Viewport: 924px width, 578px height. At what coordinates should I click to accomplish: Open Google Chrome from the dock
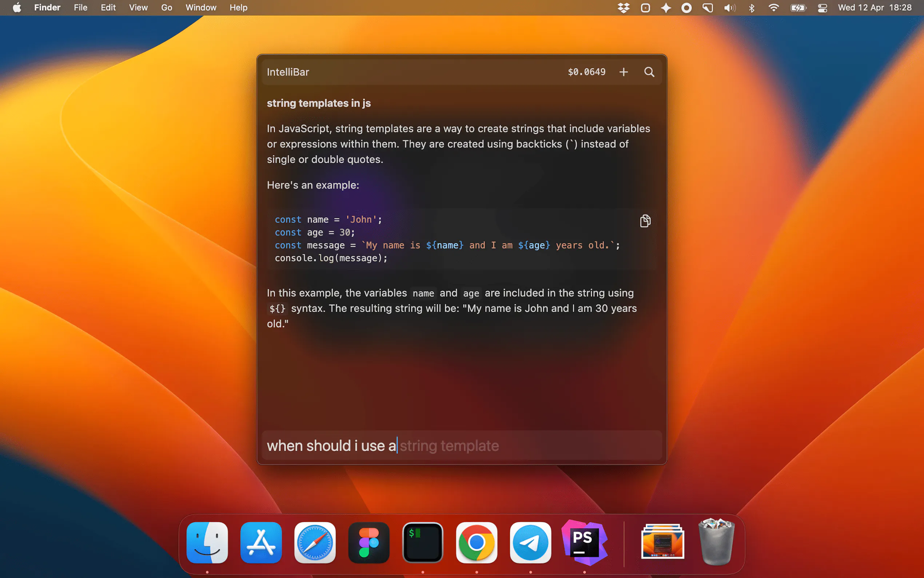[x=476, y=542]
